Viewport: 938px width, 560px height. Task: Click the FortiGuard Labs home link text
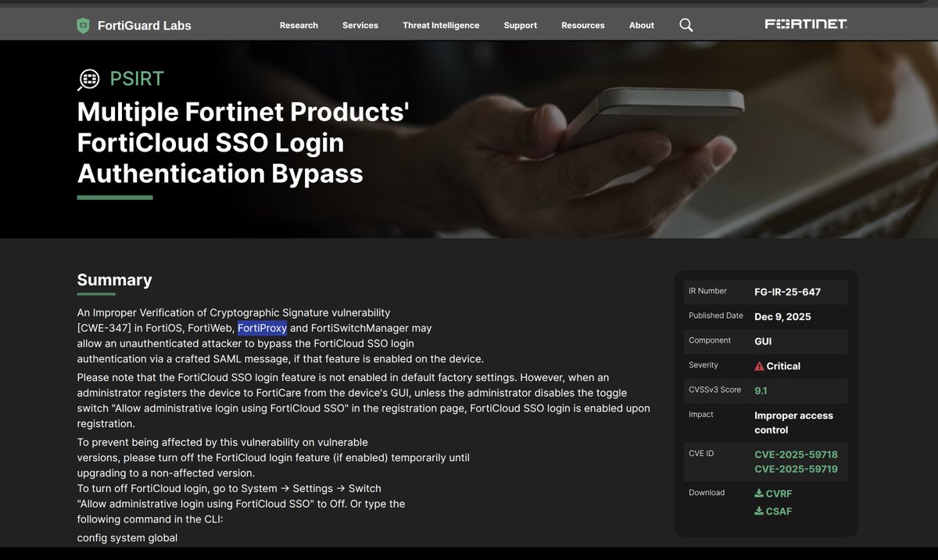[x=145, y=26]
